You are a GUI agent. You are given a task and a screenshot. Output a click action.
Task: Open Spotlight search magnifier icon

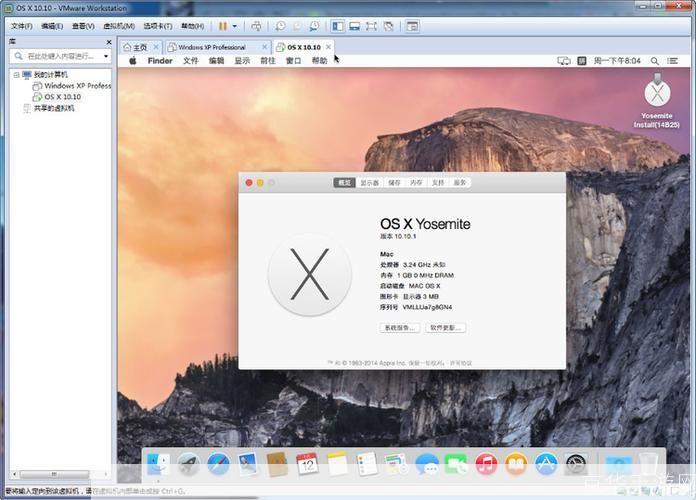coord(654,61)
